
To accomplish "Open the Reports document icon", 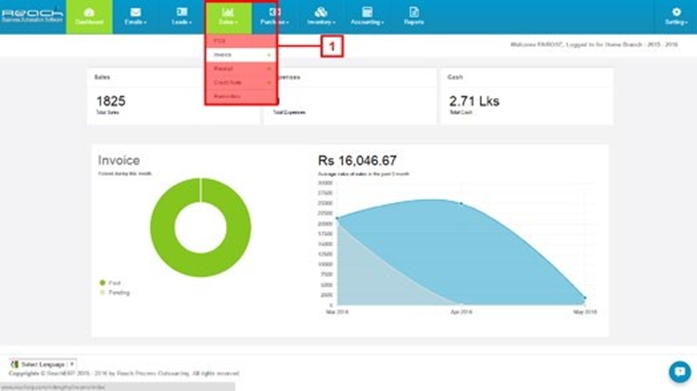I will point(414,12).
